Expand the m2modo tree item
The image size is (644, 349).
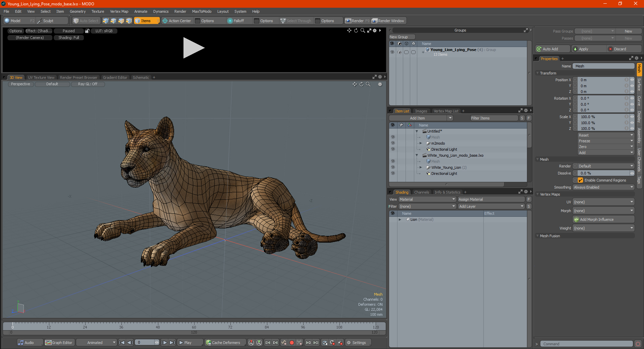pyautogui.click(x=421, y=143)
